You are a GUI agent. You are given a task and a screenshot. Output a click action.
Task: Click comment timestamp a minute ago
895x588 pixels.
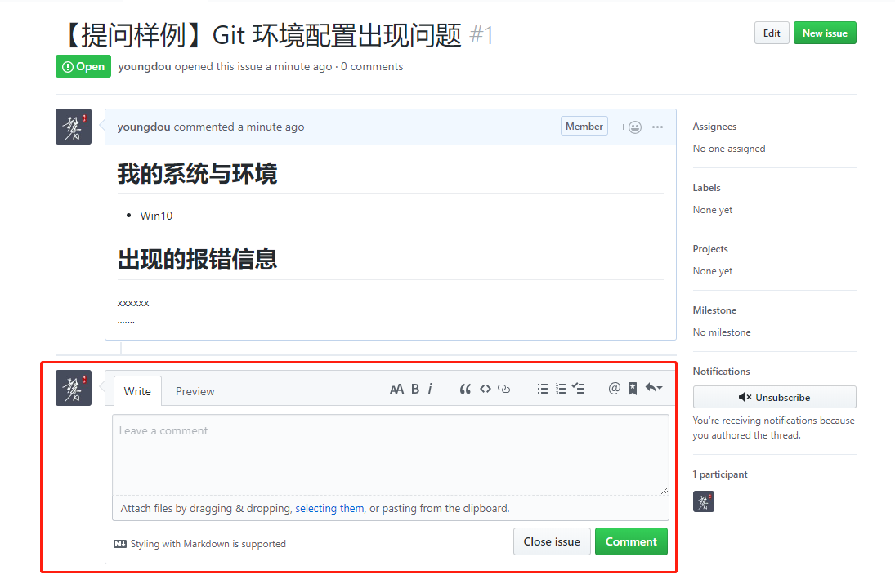271,127
